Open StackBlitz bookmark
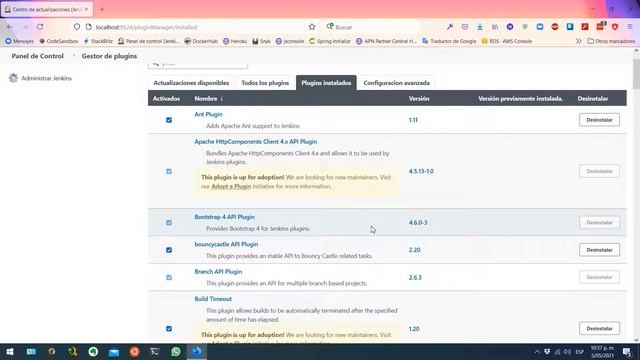The width and height of the screenshot is (640, 360). click(98, 41)
